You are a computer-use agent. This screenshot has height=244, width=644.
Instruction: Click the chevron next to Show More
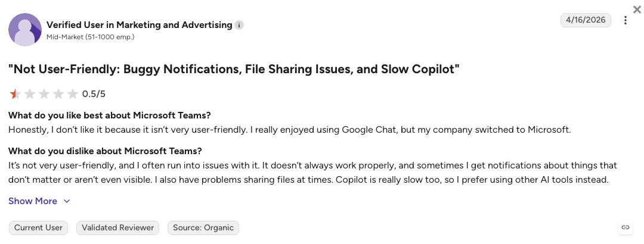click(67, 201)
